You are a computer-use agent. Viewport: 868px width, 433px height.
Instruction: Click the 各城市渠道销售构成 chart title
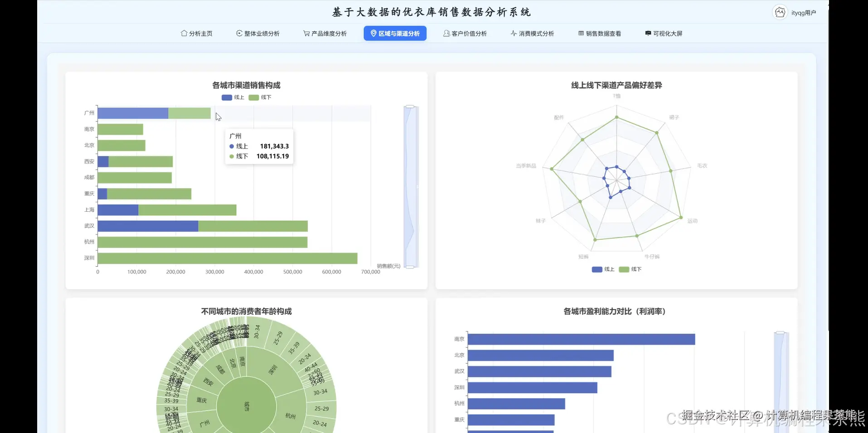246,85
